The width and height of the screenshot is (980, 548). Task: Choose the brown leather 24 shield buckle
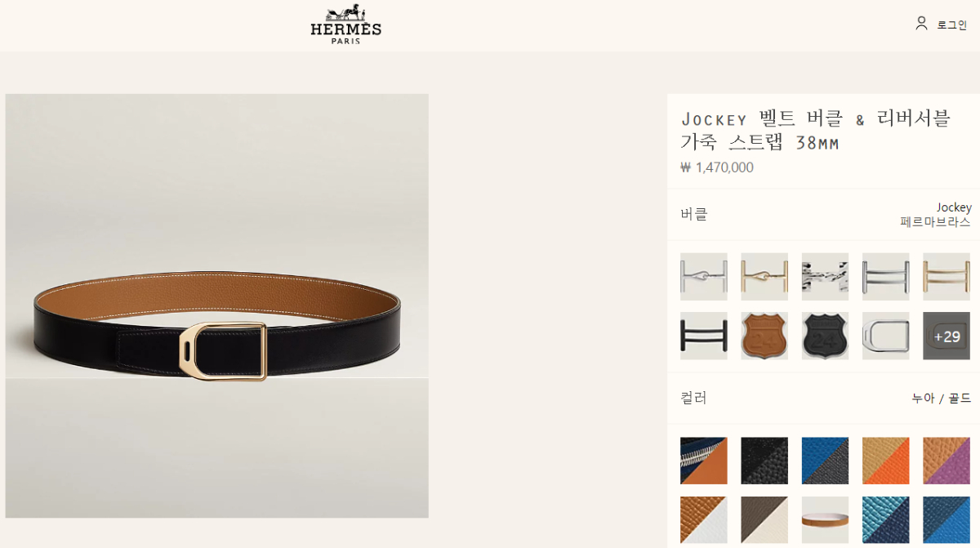pyautogui.click(x=764, y=336)
